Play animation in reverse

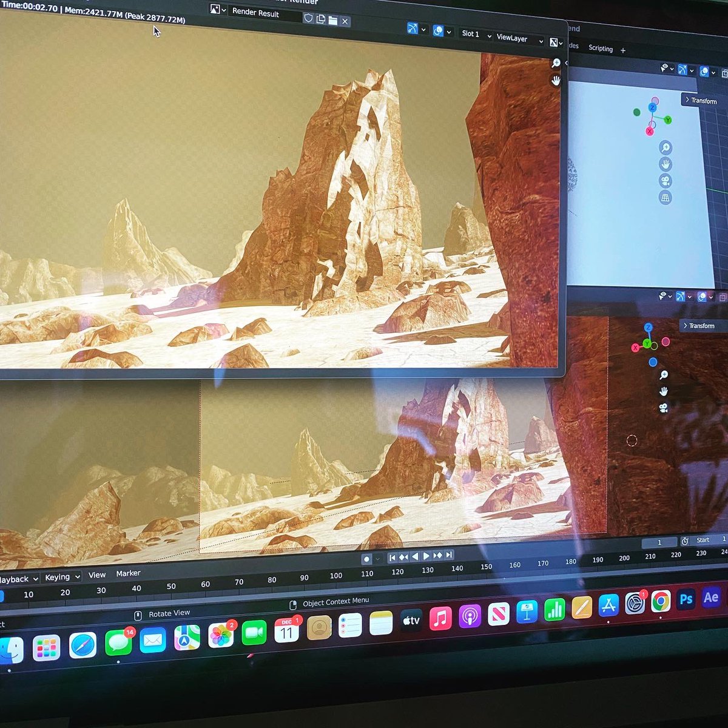coord(415,556)
